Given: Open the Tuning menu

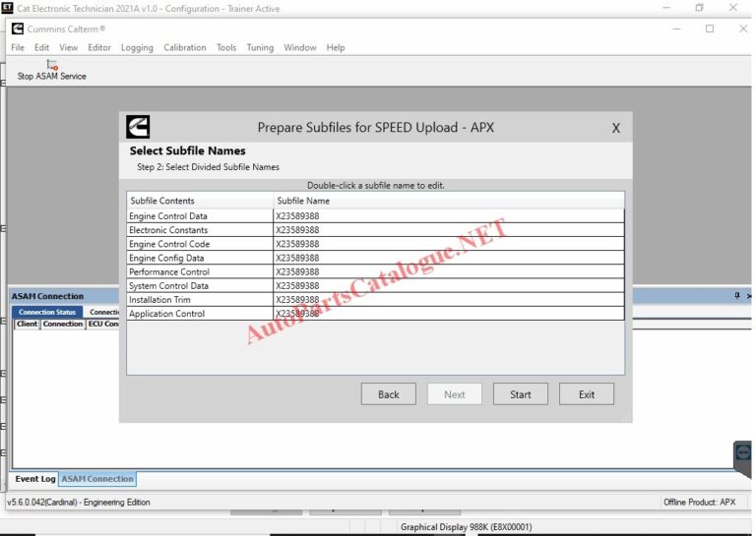Looking at the screenshot, I should (260, 47).
